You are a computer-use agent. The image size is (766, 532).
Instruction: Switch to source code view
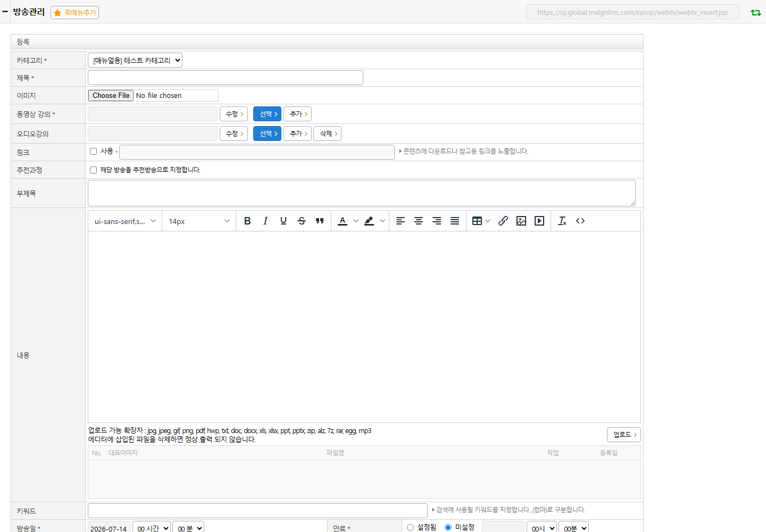(x=580, y=221)
